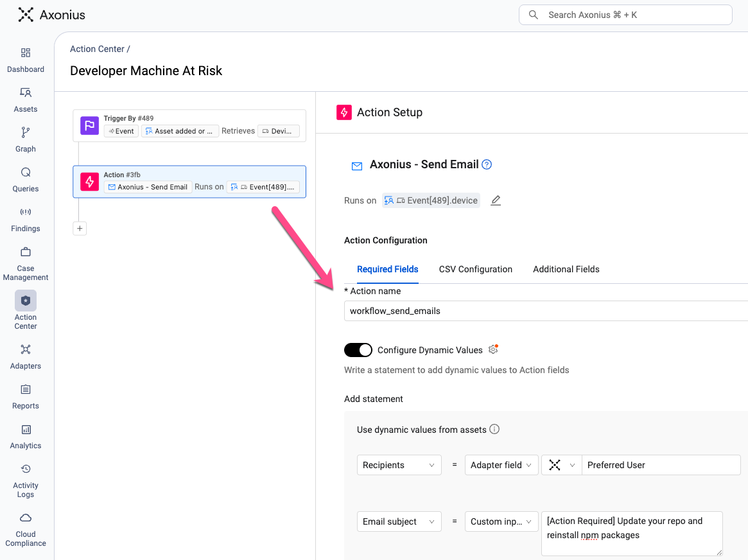This screenshot has width=748, height=560.
Task: Select the Action Center shield icon
Action: (26, 301)
